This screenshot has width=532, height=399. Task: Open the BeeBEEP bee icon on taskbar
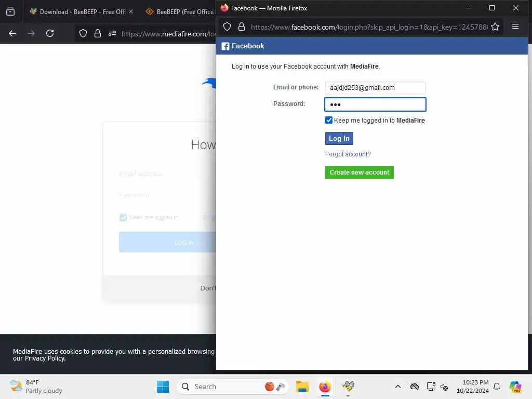[x=348, y=387]
